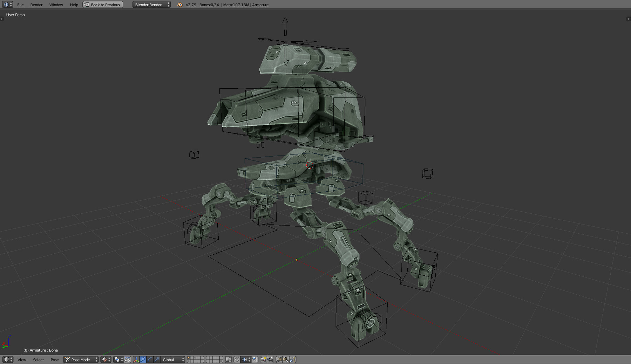Screen dimensions: 631x364
Task: Select the translate manipulator arrow icon
Action: click(x=143, y=360)
